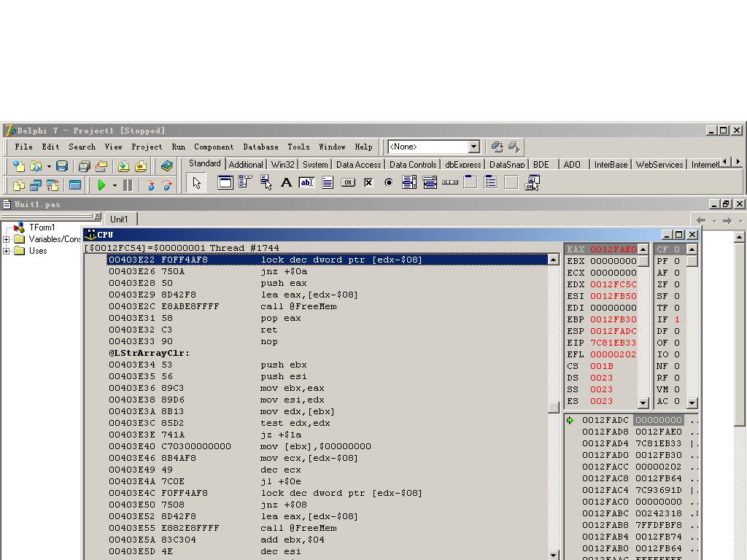Select the jnz +$0a instruction line
The width and height of the screenshot is (747, 560).
coord(277,271)
